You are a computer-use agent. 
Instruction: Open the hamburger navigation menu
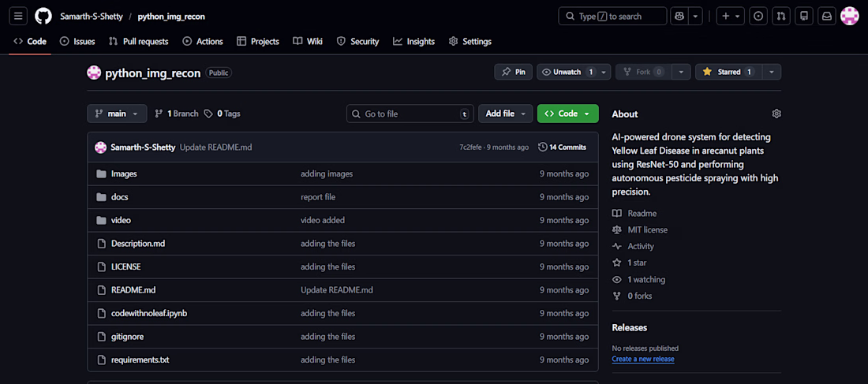pyautogui.click(x=17, y=16)
